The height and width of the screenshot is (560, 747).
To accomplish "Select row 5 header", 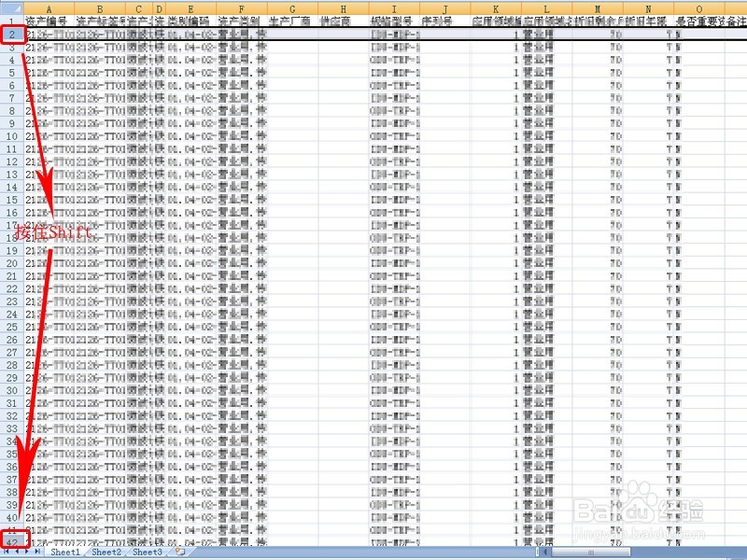I will click(x=11, y=73).
